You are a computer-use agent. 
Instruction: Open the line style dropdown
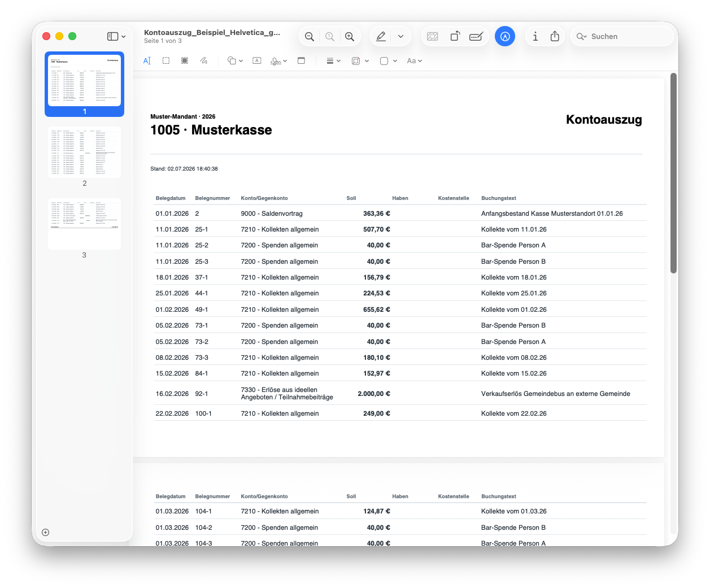(x=334, y=61)
